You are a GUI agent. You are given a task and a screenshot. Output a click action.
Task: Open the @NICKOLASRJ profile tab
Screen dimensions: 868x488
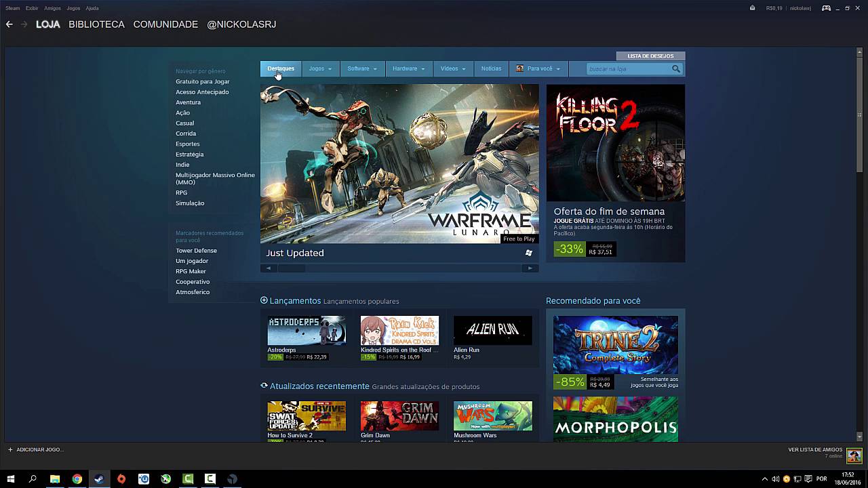pyautogui.click(x=241, y=24)
